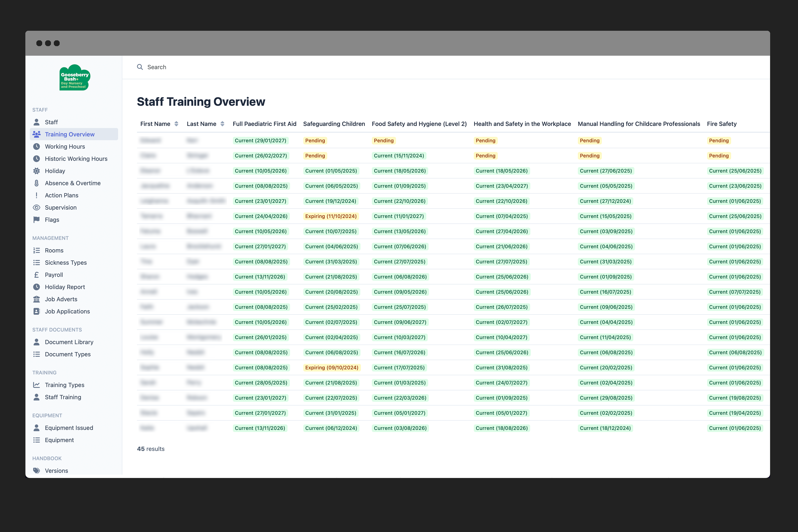Click the Training Types chart icon
This screenshot has height=532, width=798.
pyautogui.click(x=37, y=385)
